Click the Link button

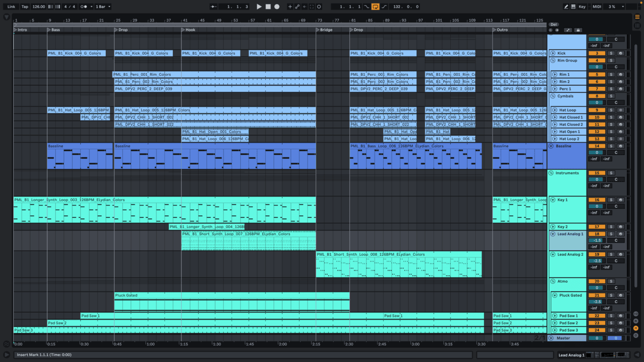click(x=11, y=7)
